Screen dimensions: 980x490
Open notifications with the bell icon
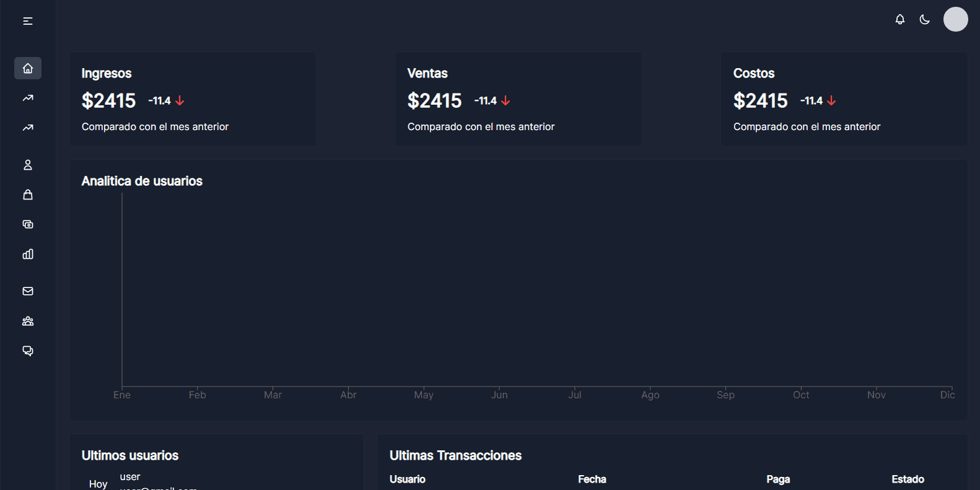(x=900, y=19)
